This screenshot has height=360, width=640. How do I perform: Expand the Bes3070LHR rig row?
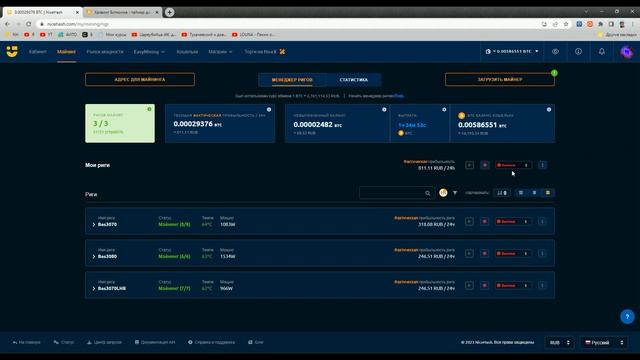pos(94,289)
